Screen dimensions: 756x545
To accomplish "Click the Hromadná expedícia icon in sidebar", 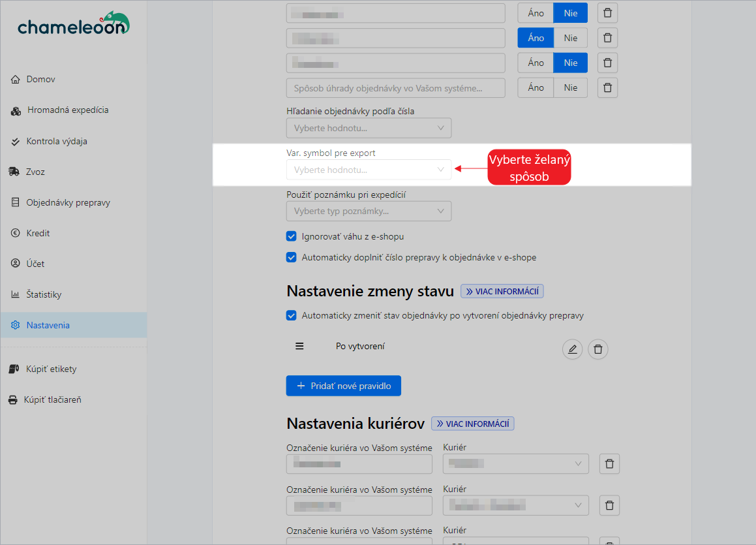I will click(16, 110).
